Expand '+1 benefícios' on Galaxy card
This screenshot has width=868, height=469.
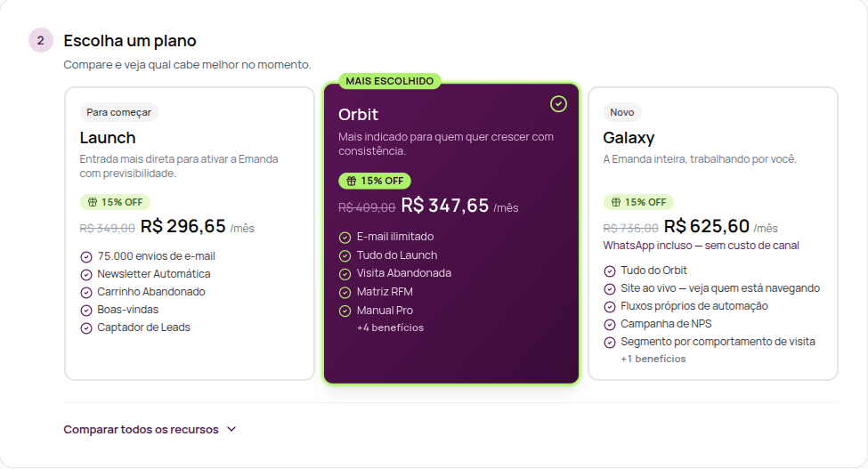(653, 359)
